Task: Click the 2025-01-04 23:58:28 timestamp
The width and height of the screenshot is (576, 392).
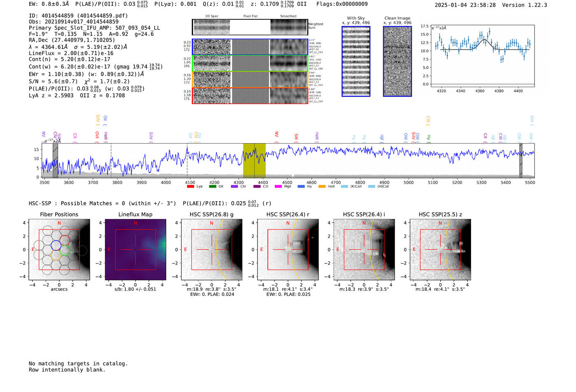Action: click(x=465, y=5)
